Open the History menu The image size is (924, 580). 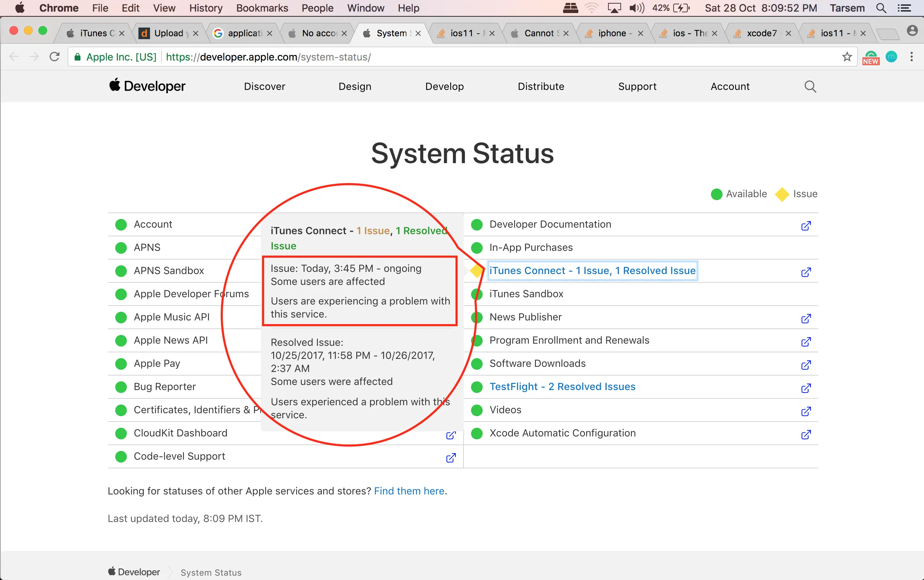click(205, 8)
